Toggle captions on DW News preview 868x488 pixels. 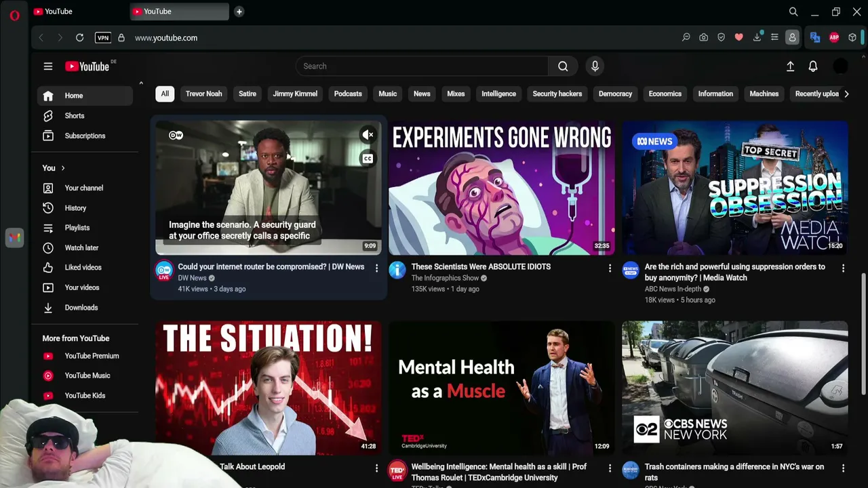368,159
